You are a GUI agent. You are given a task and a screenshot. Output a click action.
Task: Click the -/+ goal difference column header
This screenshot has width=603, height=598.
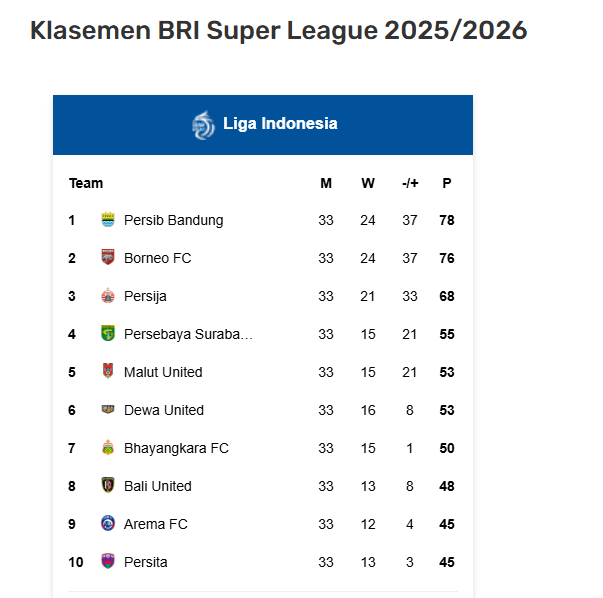coord(410,183)
